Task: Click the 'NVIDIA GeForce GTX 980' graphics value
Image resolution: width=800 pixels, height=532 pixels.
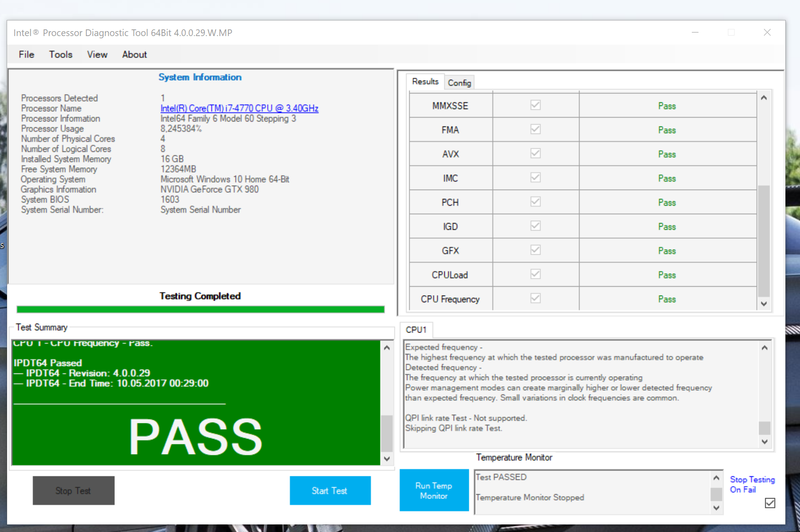Action: point(209,189)
